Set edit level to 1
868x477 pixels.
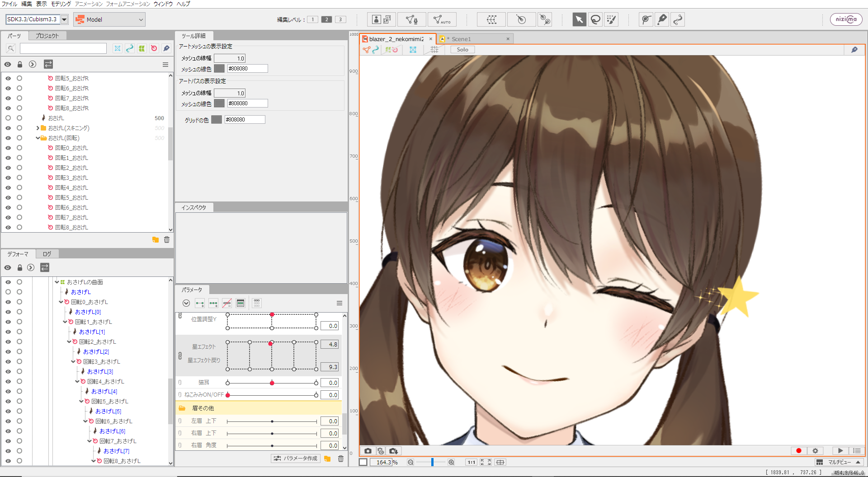(312, 19)
